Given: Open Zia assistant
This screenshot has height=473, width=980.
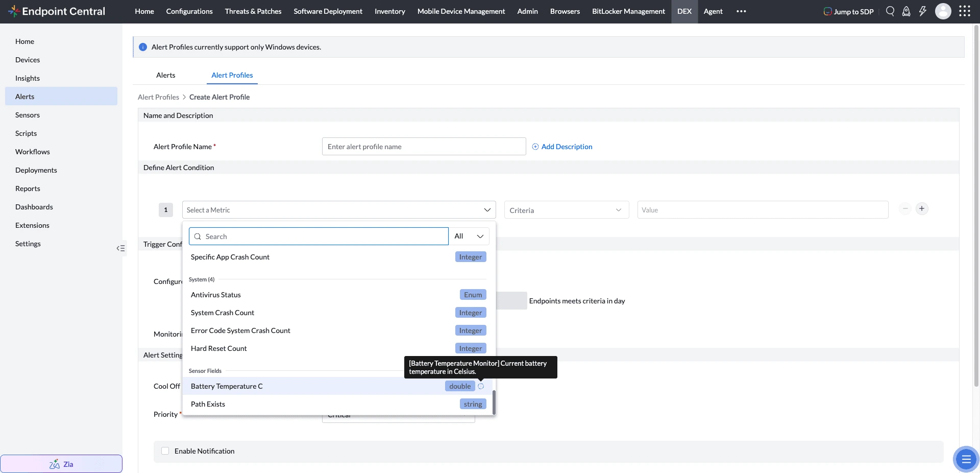Looking at the screenshot, I should pos(61,464).
